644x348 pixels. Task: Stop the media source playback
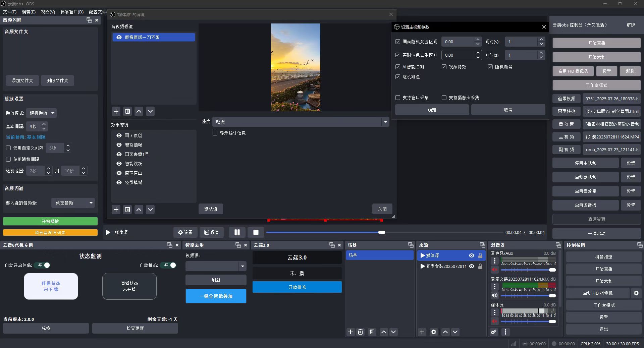256,232
